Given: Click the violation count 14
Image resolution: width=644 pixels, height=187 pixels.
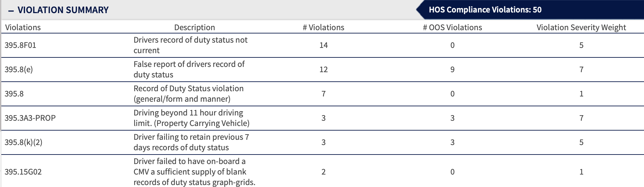Looking at the screenshot, I should [x=323, y=45].
